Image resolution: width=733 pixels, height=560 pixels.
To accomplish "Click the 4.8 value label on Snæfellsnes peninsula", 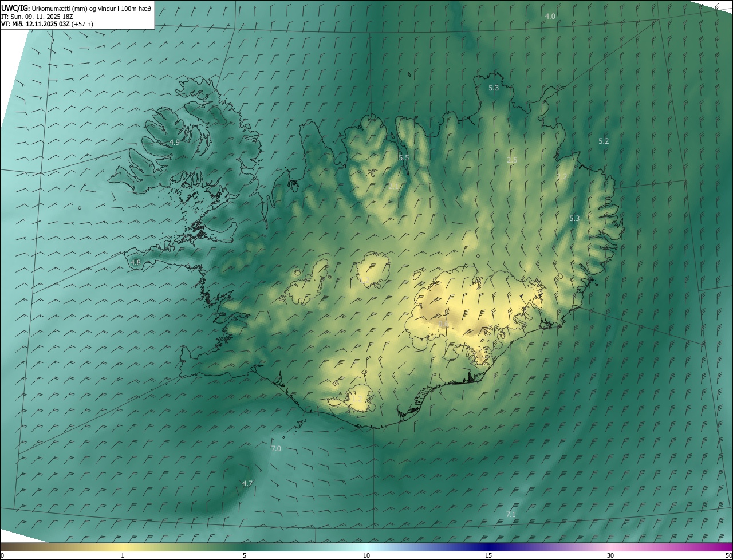I will click(136, 263).
